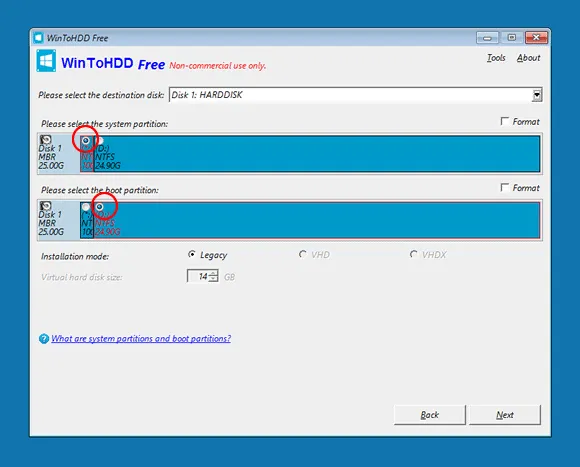Click the Disk 1 icon in system partition panel
Image resolution: width=580 pixels, height=467 pixels.
pos(46,140)
